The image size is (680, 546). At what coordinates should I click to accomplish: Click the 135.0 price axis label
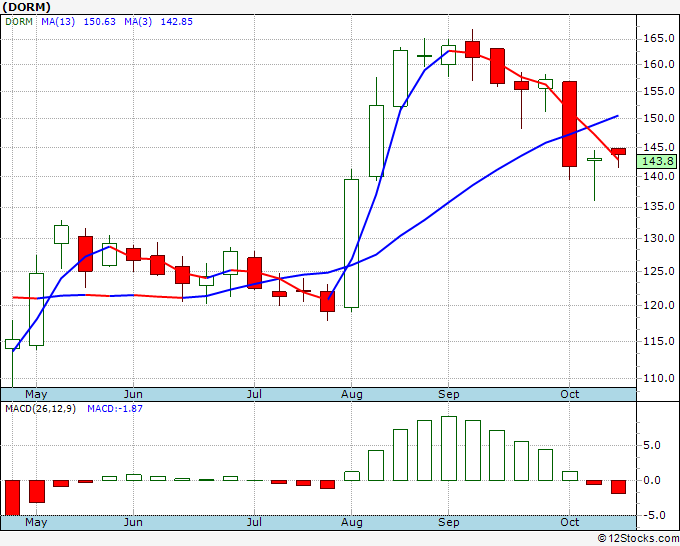coord(658,206)
